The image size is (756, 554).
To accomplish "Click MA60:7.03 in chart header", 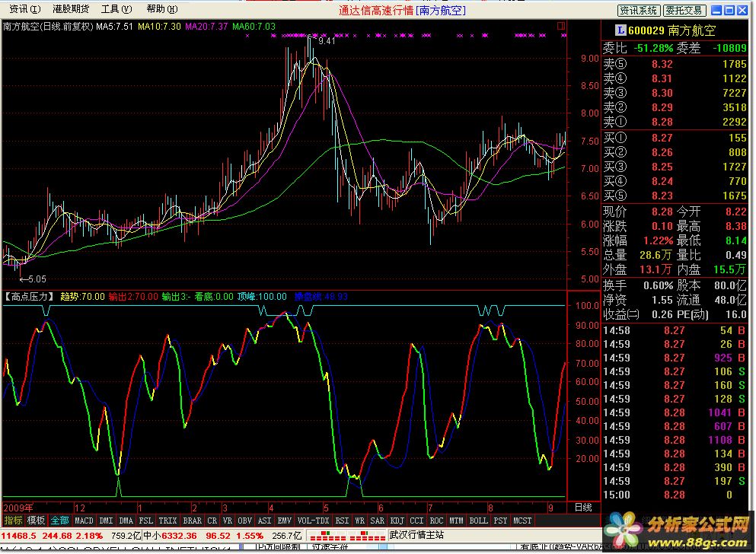I will 254,27.
